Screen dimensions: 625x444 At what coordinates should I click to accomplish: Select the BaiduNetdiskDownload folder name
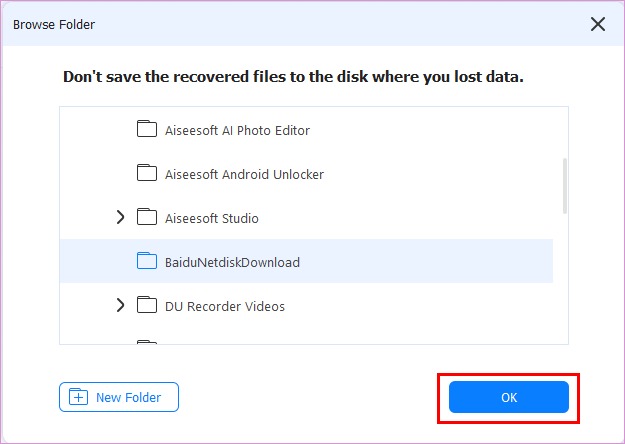pos(232,262)
